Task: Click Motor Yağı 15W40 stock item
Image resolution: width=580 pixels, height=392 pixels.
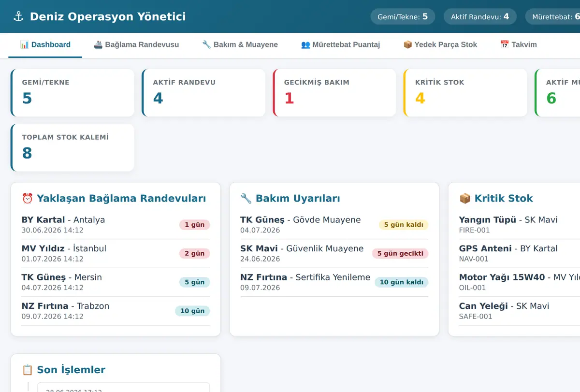Action: click(x=520, y=282)
